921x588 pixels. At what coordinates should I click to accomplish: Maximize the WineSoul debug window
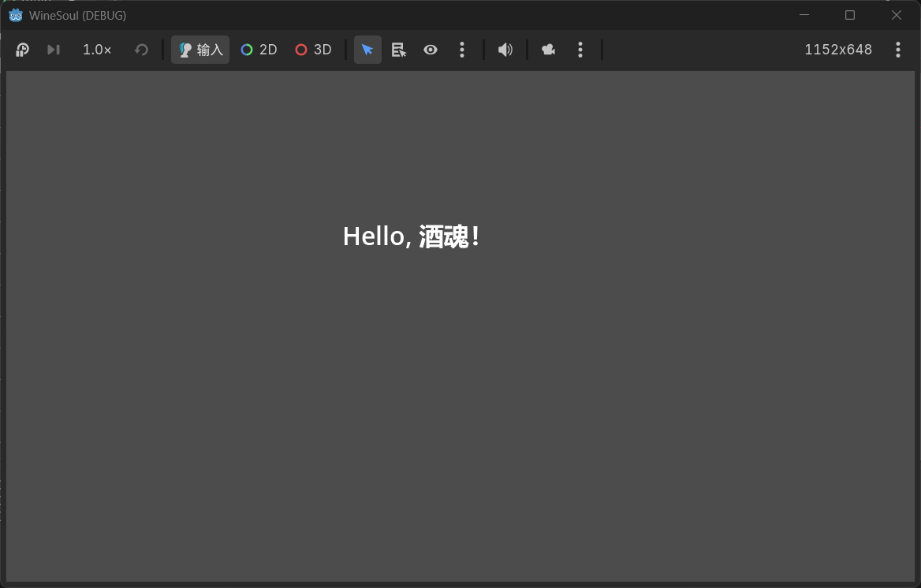(x=850, y=15)
